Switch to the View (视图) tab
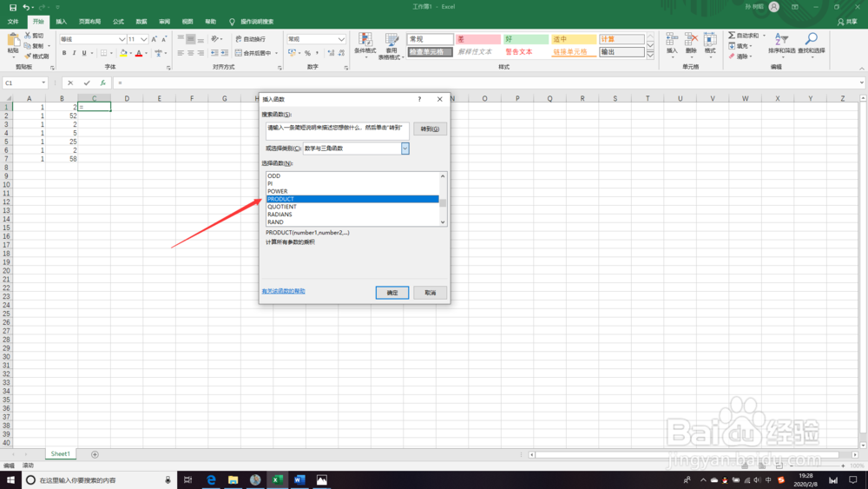Image resolution: width=868 pixels, height=489 pixels. 187,22
